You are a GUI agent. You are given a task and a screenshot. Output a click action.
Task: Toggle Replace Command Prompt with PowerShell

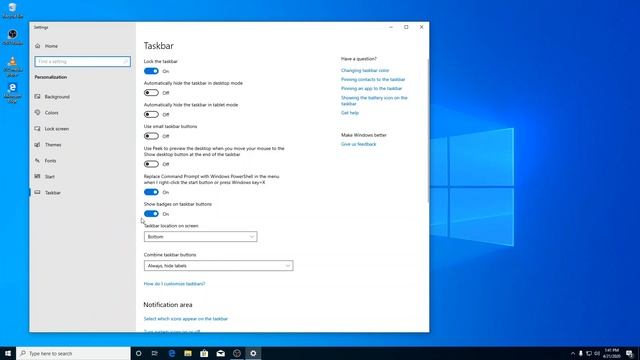coord(151,192)
